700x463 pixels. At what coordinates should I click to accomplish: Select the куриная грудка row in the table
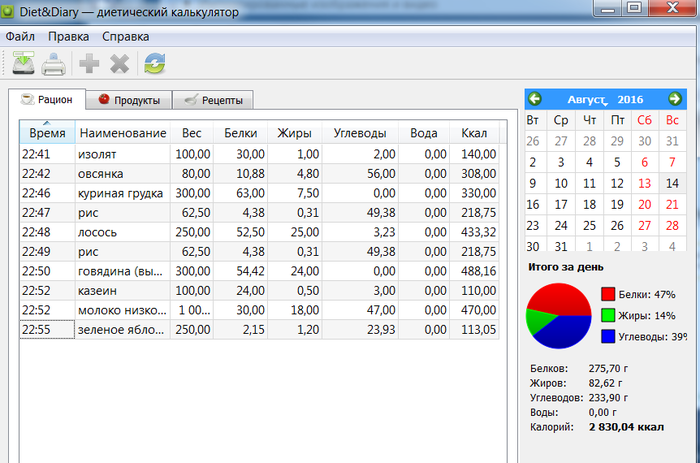click(x=120, y=193)
